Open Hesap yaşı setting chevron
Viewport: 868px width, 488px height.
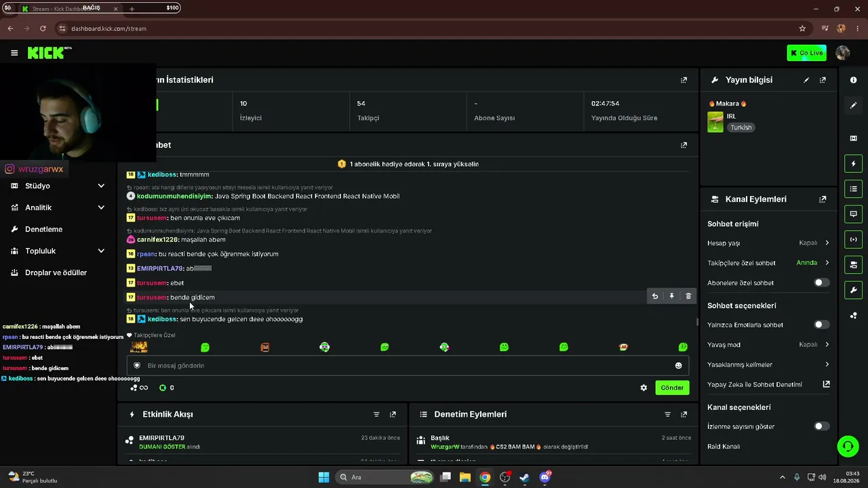point(827,243)
